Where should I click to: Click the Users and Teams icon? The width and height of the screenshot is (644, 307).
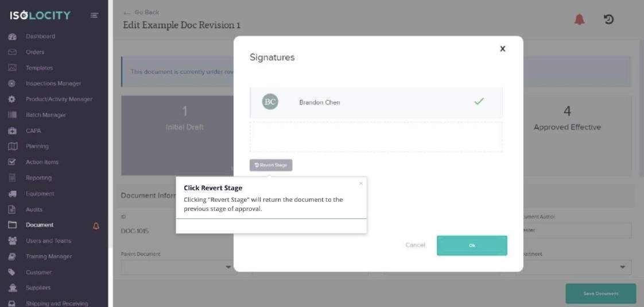12,241
